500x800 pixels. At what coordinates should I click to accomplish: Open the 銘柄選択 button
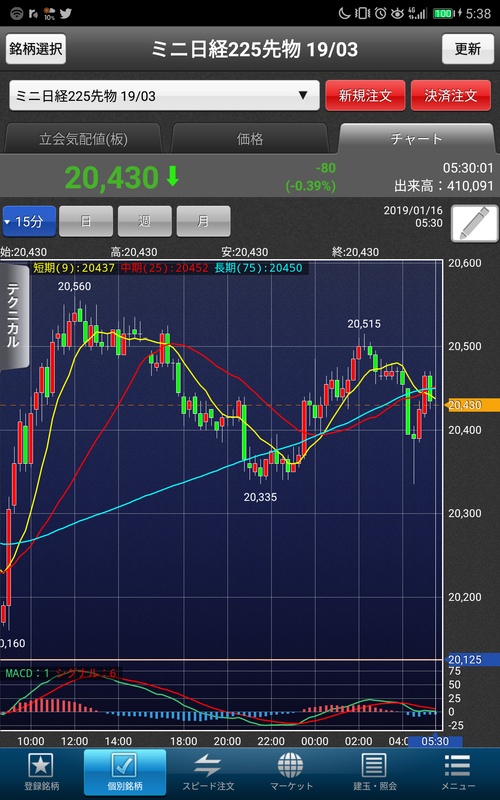(x=36, y=49)
